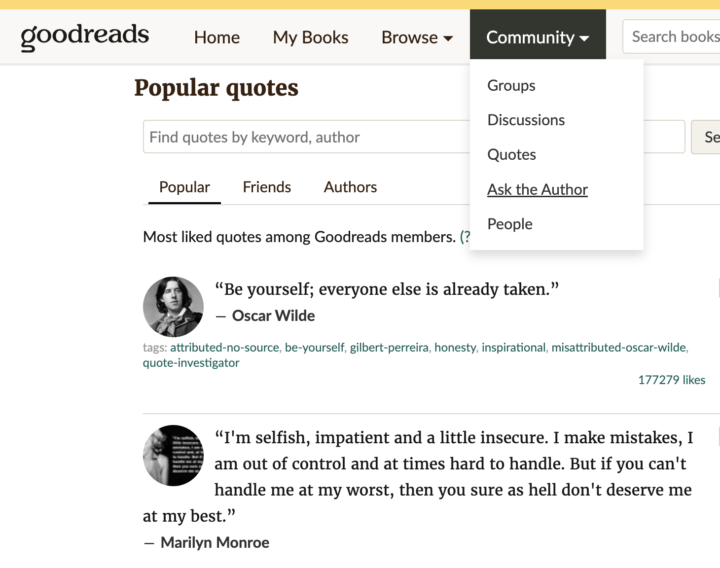720x568 pixels.
Task: Expand the Browse dropdown menu
Action: pyautogui.click(x=416, y=38)
